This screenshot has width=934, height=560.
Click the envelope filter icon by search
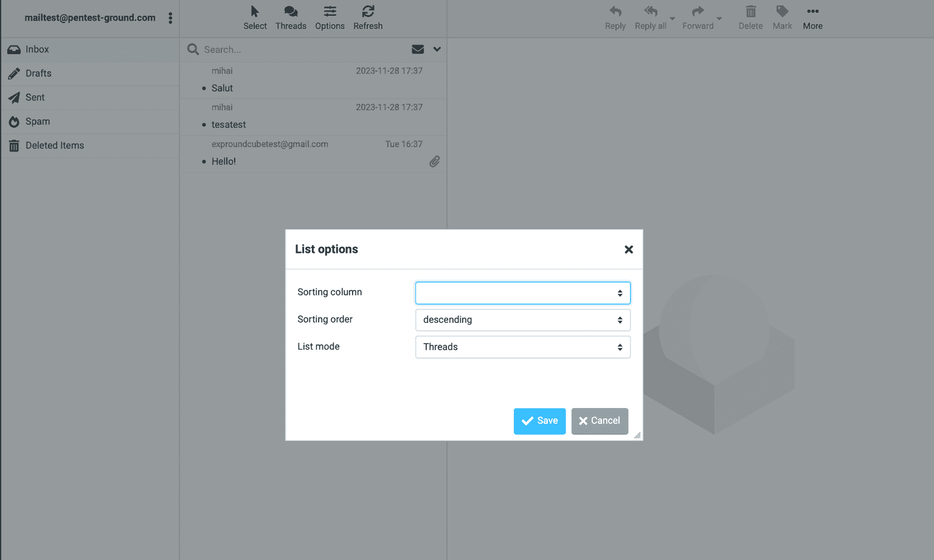coord(418,49)
